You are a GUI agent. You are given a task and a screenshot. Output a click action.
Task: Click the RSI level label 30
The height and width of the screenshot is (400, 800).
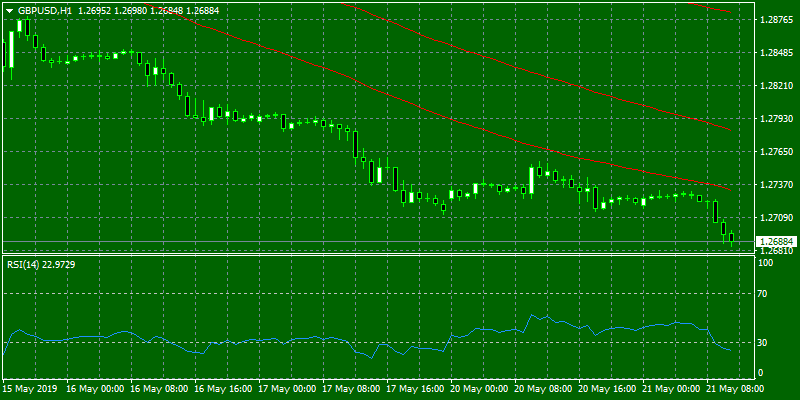tap(764, 342)
